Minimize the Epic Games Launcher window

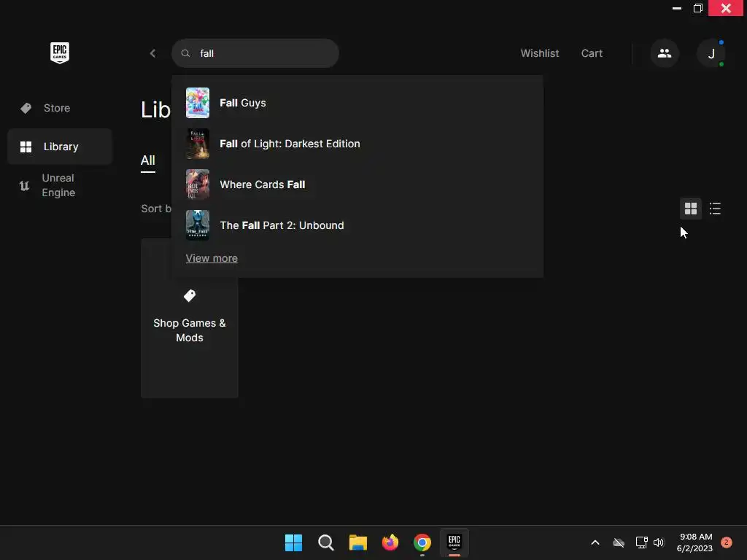tap(676, 8)
